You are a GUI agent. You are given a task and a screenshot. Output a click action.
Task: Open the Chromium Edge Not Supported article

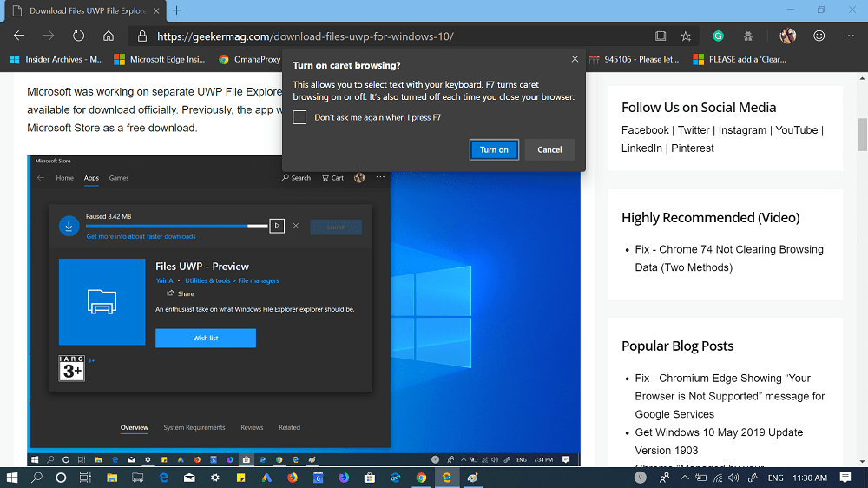click(730, 396)
